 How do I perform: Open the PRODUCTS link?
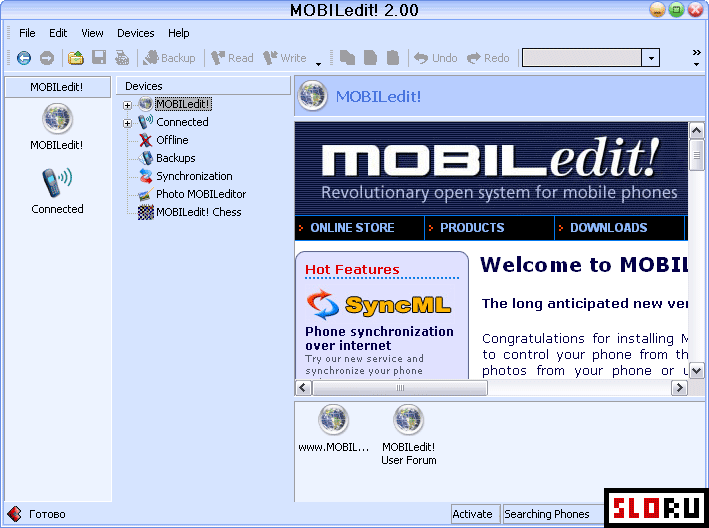coord(472,228)
